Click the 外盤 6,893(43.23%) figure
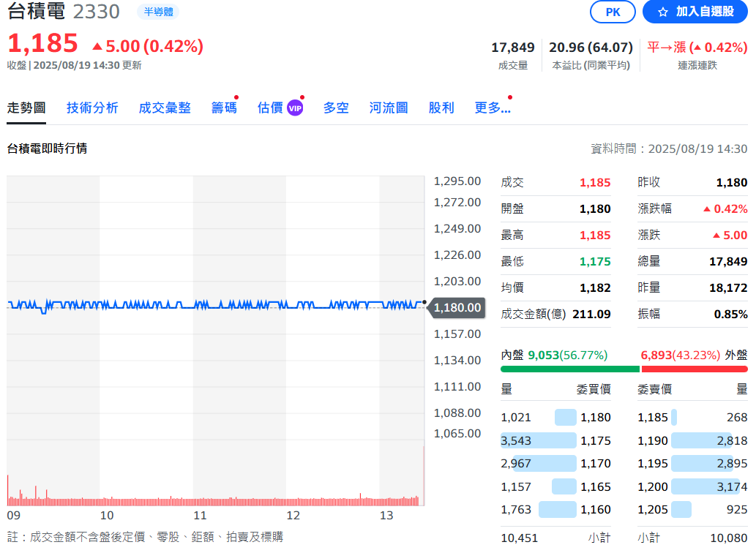Screen dimensions: 756x553 pos(681,355)
